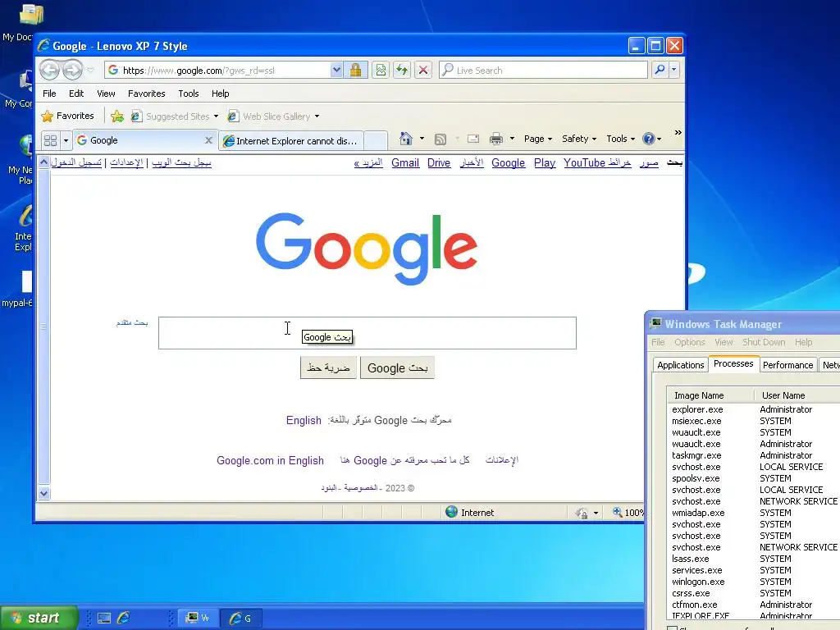This screenshot has width=840, height=630.
Task: Open the Tools command bar dropdown
Action: [x=620, y=139]
